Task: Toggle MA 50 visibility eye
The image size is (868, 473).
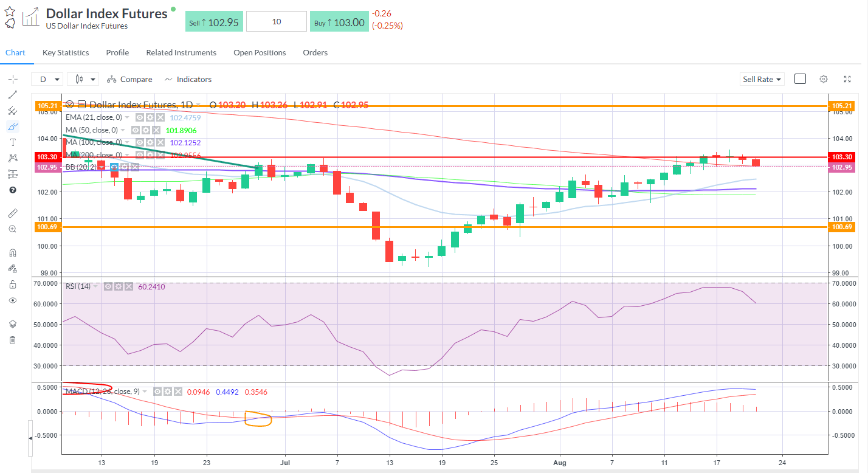Action: tap(136, 130)
